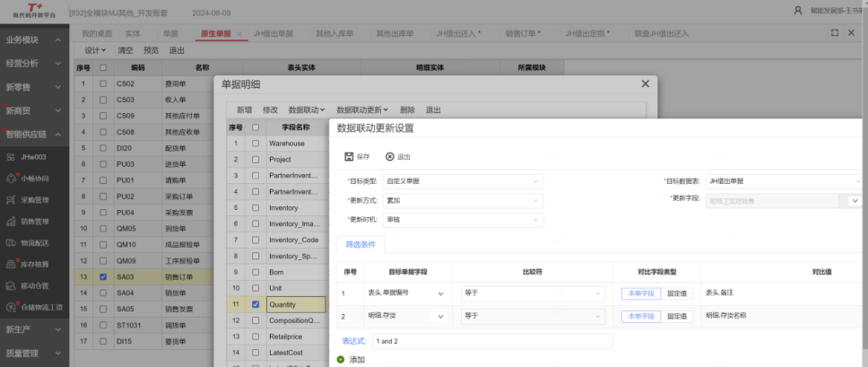Click the Retailprice field name cell
The height and width of the screenshot is (367, 868).
tap(296, 336)
